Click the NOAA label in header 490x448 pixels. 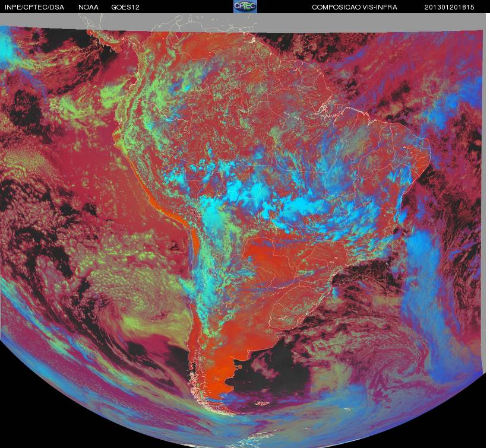point(88,7)
